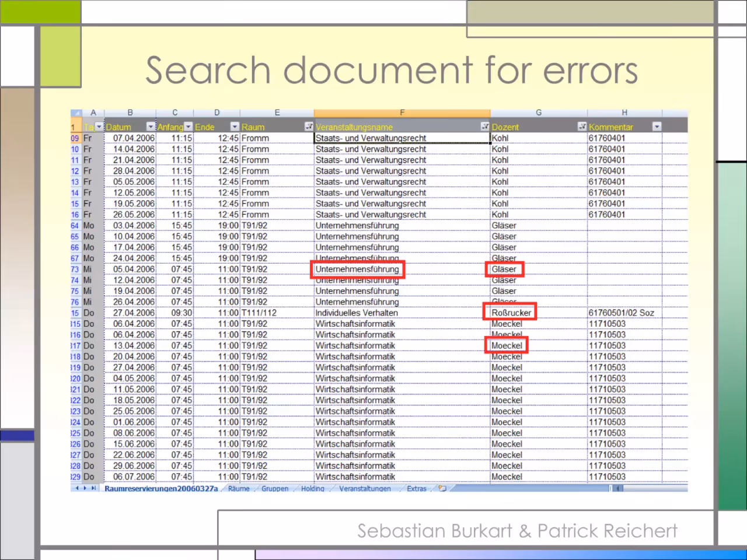Click the date cell 28.04.2006
The width and height of the screenshot is (747, 560).
pyautogui.click(x=130, y=171)
